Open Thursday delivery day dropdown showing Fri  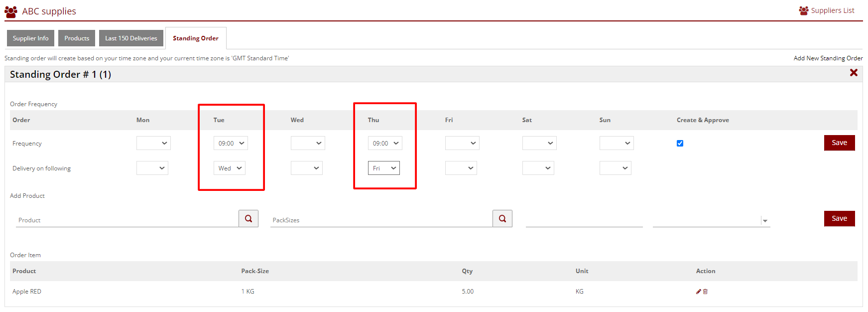click(383, 168)
